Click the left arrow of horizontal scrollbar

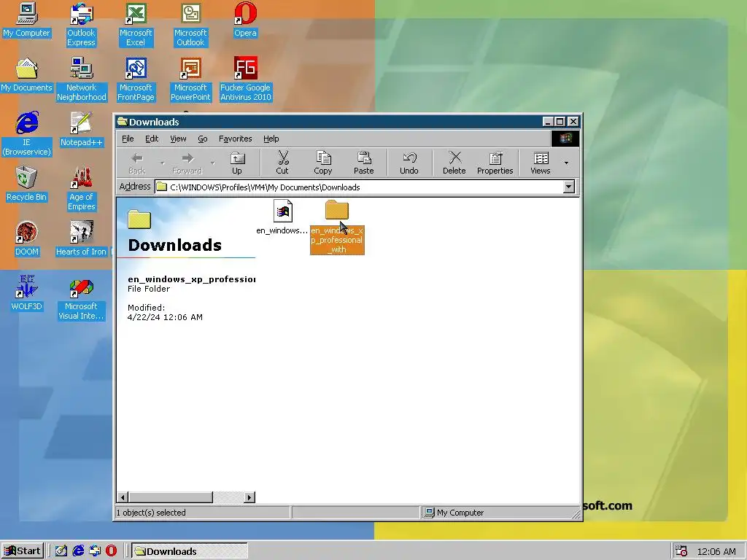[123, 497]
